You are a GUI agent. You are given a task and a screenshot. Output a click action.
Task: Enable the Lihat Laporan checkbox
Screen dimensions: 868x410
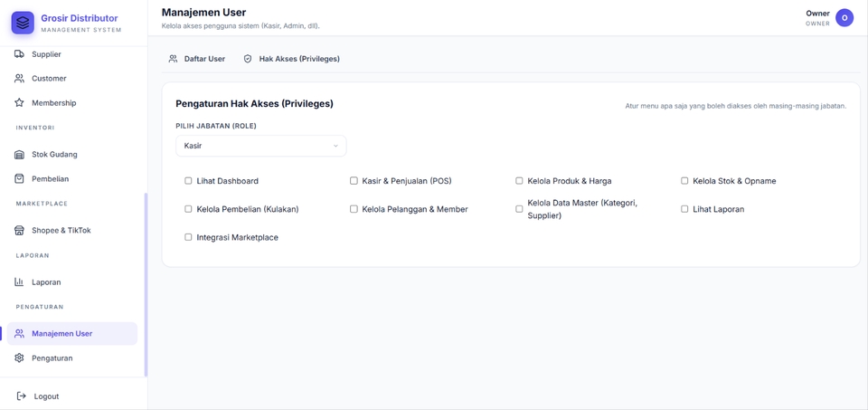[x=684, y=209]
